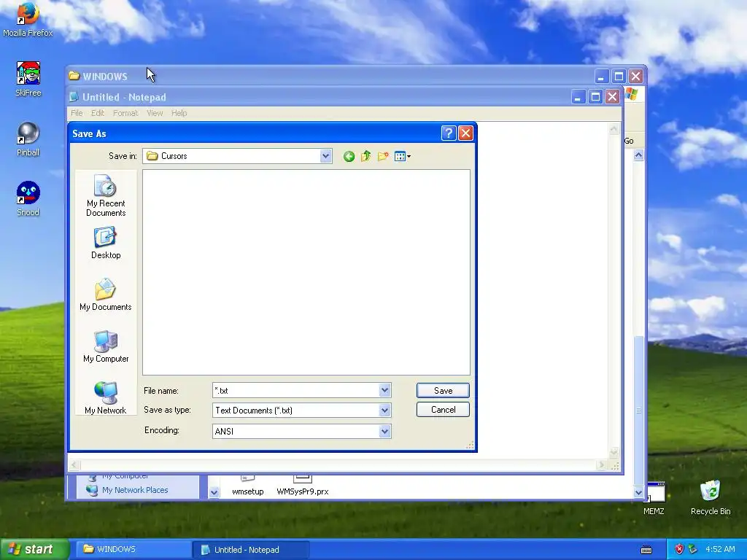Open My Network Places link in WINDOWS window
The image size is (747, 560).
pos(135,490)
